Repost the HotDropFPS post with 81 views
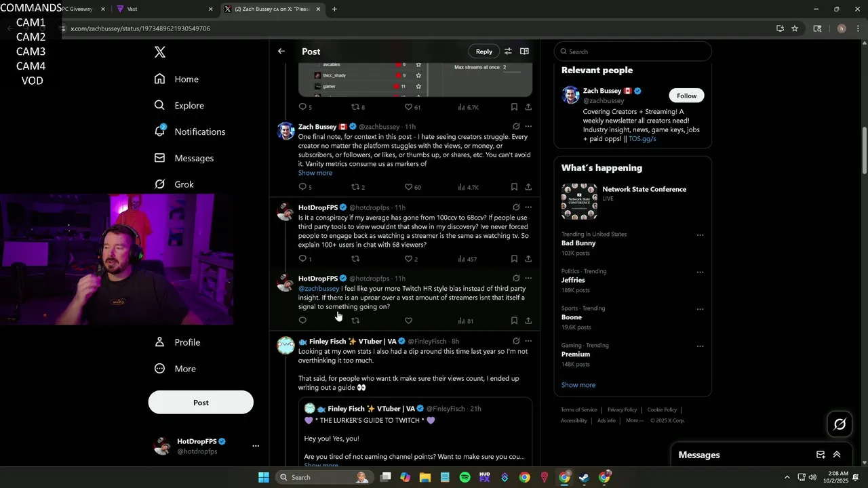Viewport: 868px width, 488px height. (355, 321)
